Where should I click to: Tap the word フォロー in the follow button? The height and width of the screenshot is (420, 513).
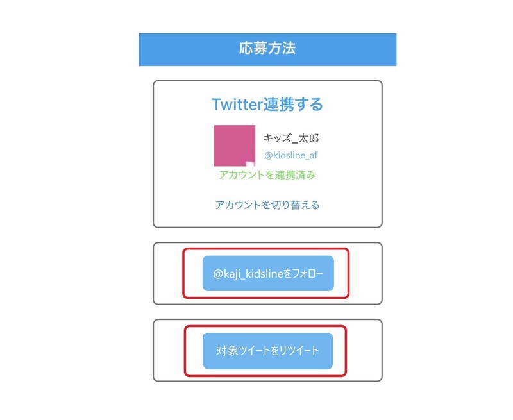tap(308, 274)
